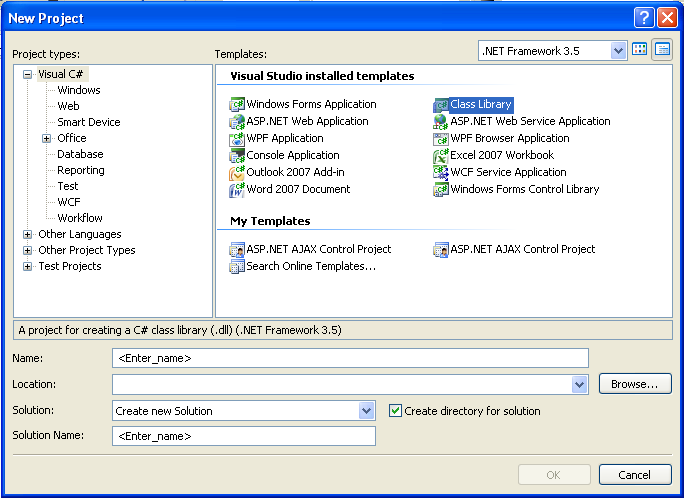Image resolution: width=684 pixels, height=498 pixels.
Task: Pick the Console Application template icon
Action: point(237,156)
